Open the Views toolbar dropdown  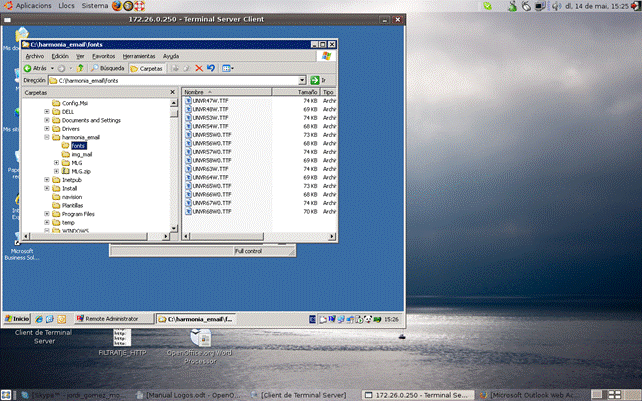[x=228, y=68]
